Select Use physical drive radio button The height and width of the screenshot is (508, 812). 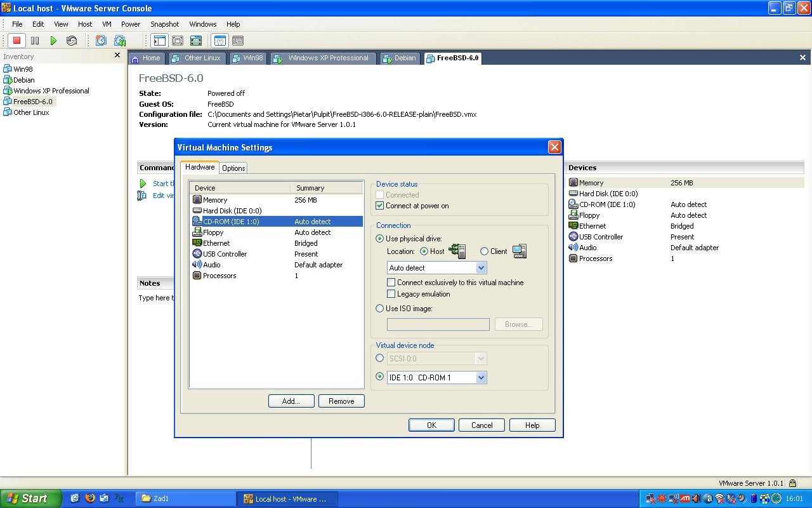(380, 239)
